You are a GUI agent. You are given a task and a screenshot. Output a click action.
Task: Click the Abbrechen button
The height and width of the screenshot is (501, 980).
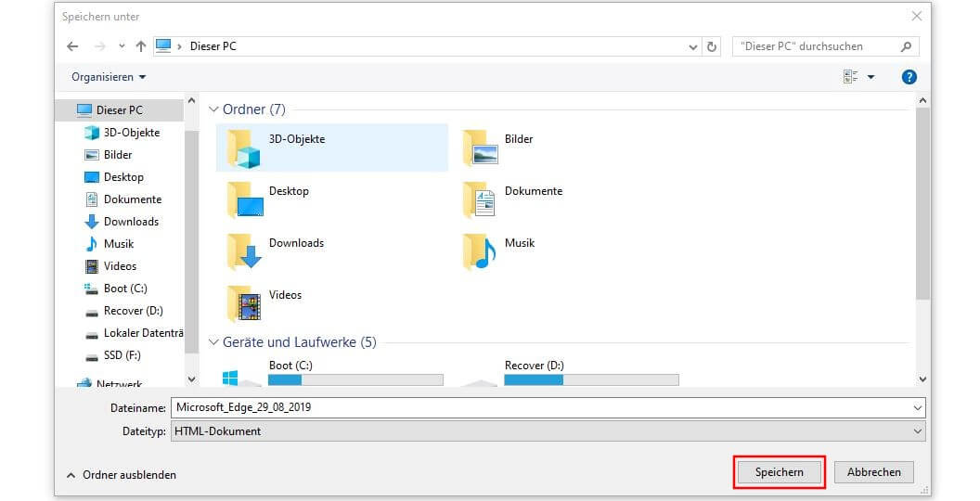click(874, 472)
